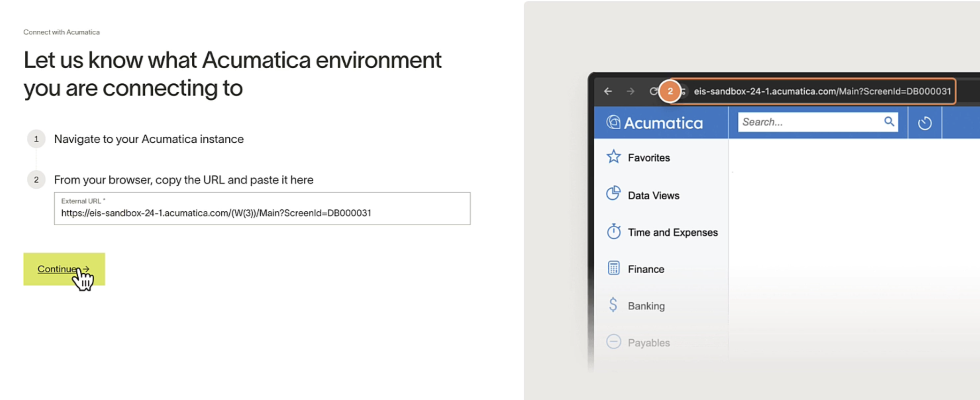Click the step 1 circle indicator

[x=36, y=139]
